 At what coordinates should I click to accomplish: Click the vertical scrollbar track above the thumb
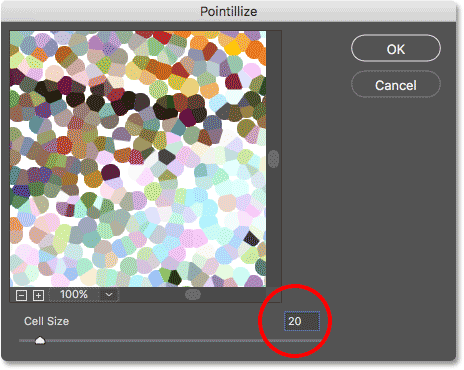[x=273, y=90]
